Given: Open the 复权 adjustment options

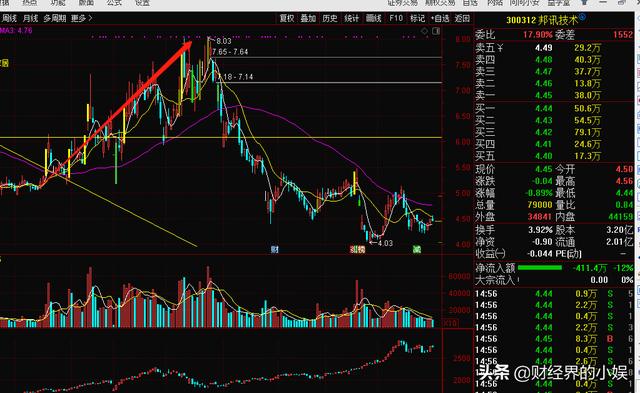Looking at the screenshot, I should tap(287, 18).
